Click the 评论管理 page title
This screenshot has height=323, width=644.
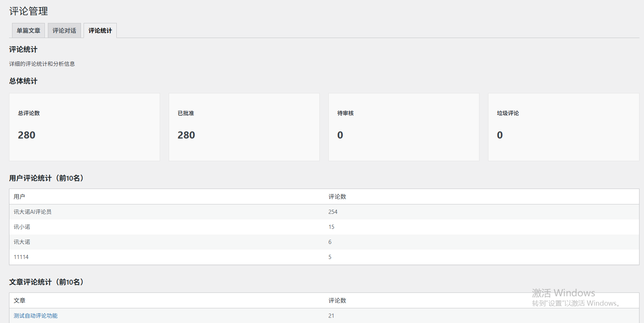click(x=29, y=11)
